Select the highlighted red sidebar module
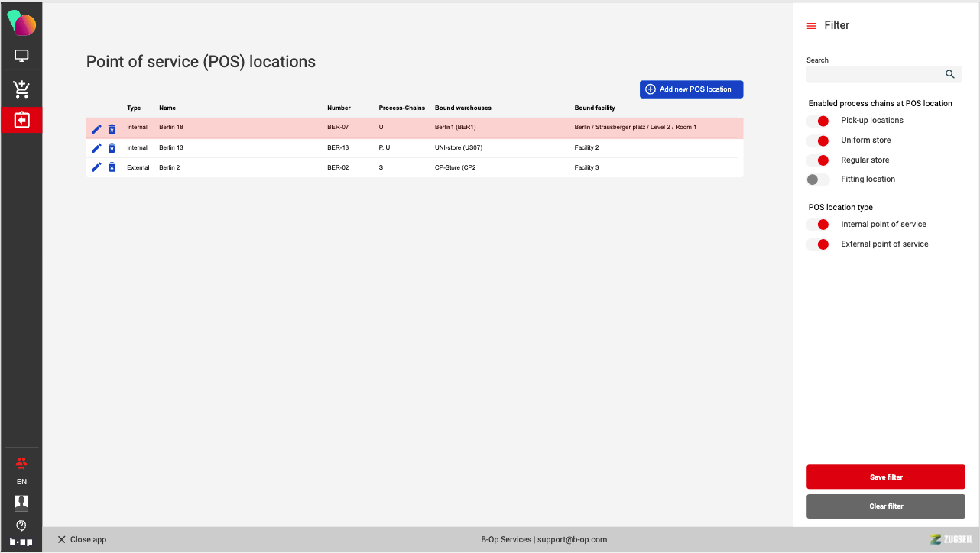980x553 pixels. pyautogui.click(x=21, y=120)
